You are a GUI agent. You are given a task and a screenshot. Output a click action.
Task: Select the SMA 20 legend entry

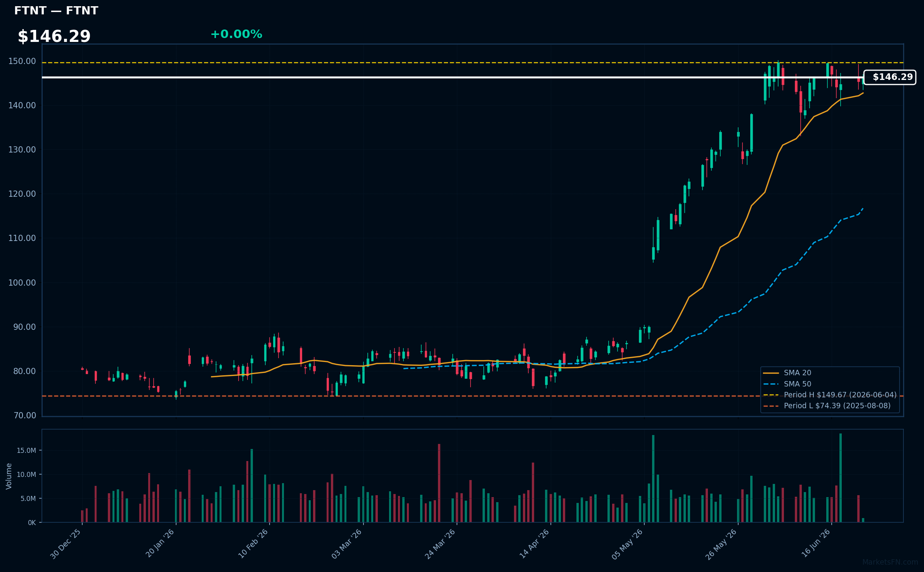[787, 373]
